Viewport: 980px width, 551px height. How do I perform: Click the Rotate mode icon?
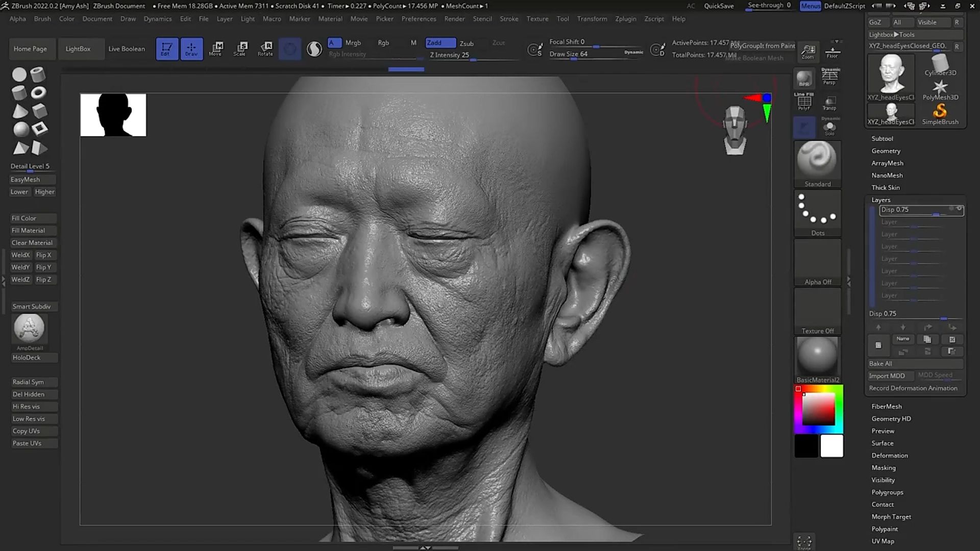pos(265,48)
